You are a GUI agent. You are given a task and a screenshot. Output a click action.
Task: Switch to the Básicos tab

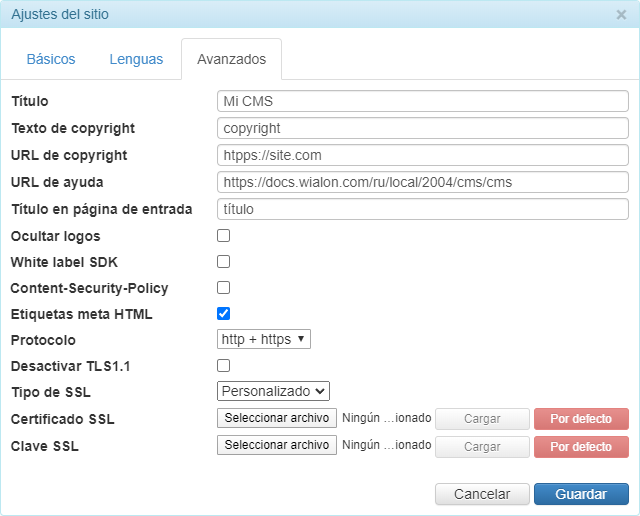click(x=51, y=59)
